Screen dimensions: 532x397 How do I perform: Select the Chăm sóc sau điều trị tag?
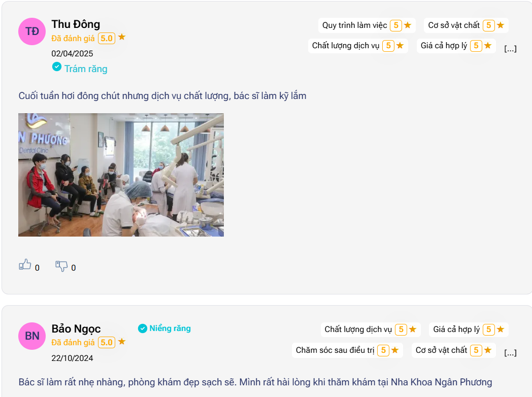pos(347,350)
